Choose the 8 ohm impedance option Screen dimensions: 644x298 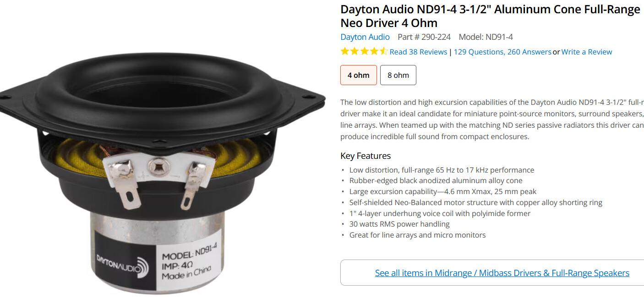pyautogui.click(x=398, y=75)
